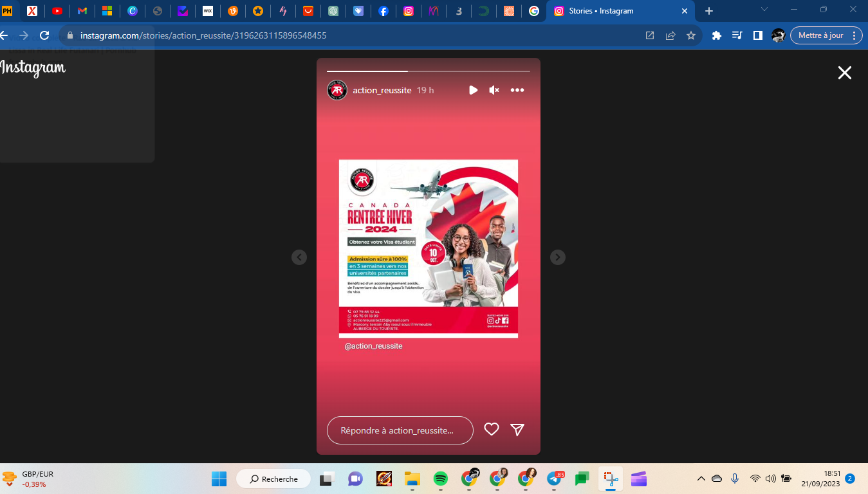
Task: Like the story with heart icon
Action: pos(492,430)
